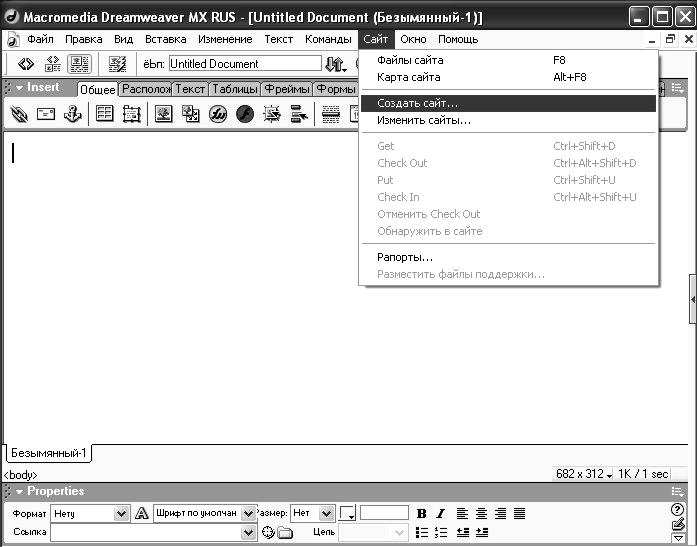Align text center in Properties
Screen dimensions: 697x547
481,514
